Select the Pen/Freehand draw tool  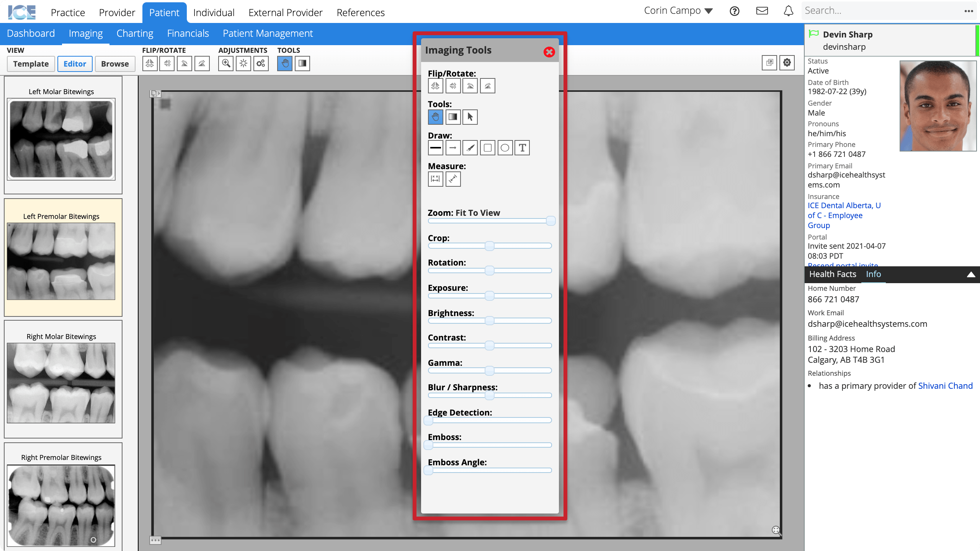470,148
